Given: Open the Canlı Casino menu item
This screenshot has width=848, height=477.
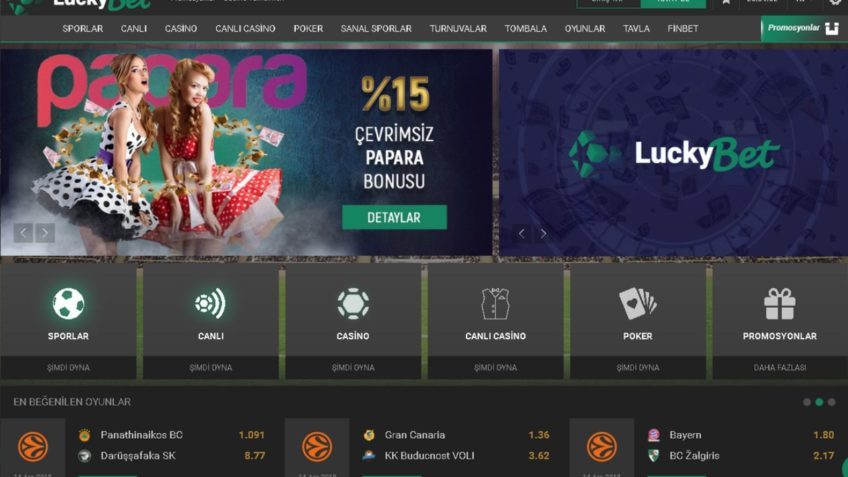Looking at the screenshot, I should [x=245, y=29].
